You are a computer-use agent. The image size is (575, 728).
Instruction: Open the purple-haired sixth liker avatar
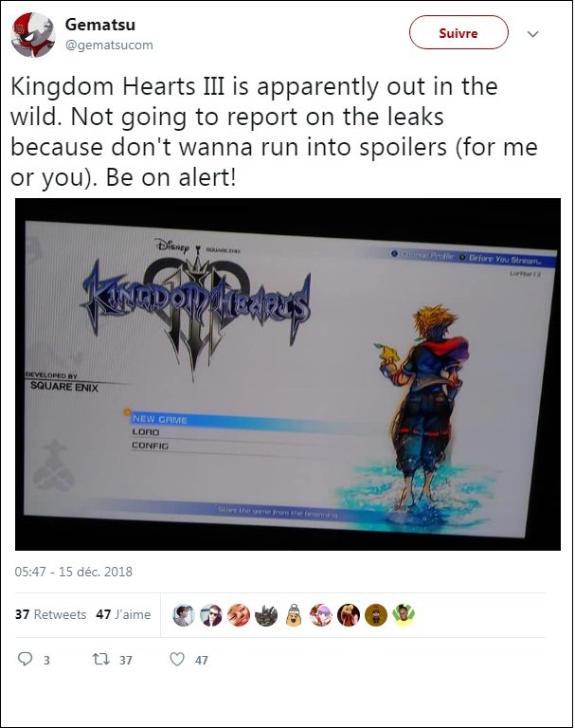pos(321,615)
